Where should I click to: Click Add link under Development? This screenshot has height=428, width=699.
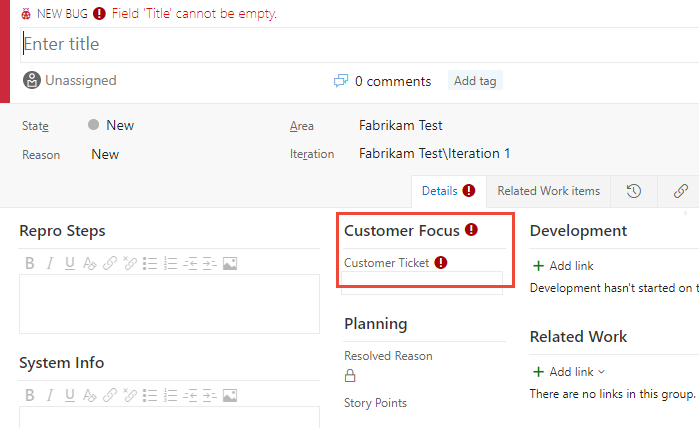pyautogui.click(x=564, y=266)
